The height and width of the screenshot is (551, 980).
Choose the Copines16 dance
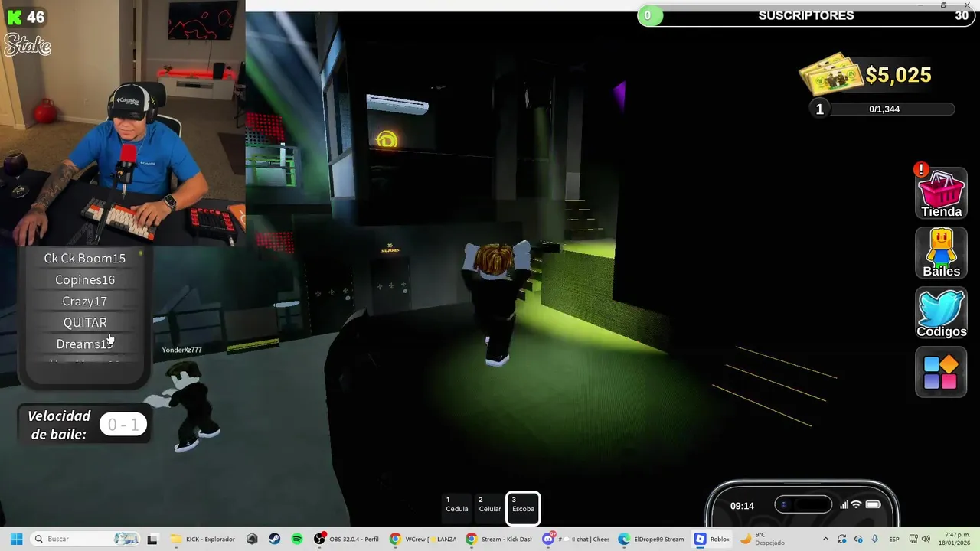pyautogui.click(x=84, y=280)
